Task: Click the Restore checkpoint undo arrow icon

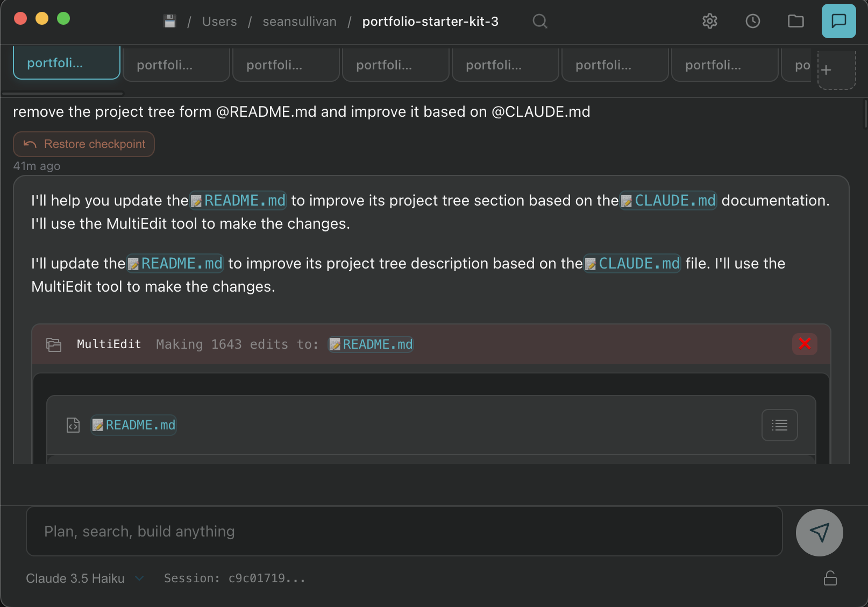Action: point(30,144)
